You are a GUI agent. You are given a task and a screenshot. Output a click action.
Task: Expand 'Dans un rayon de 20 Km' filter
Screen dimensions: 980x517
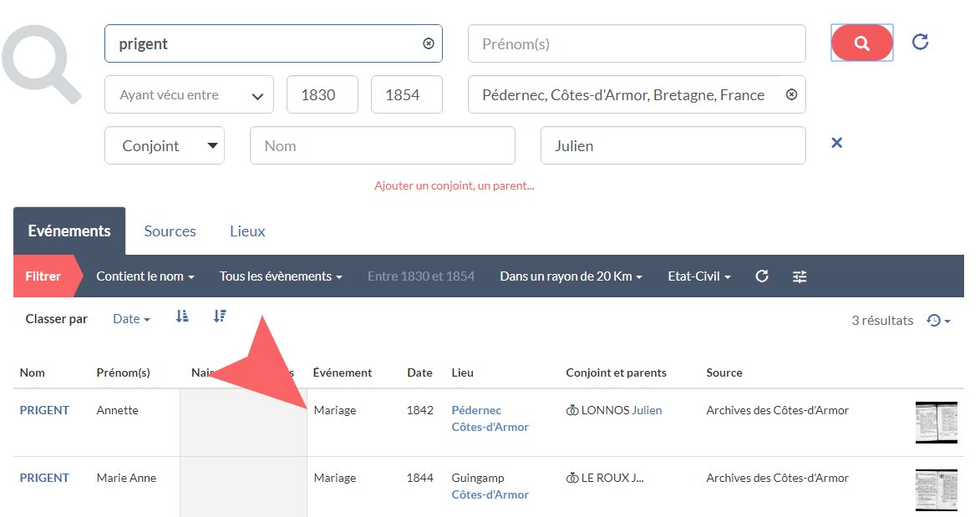click(571, 276)
